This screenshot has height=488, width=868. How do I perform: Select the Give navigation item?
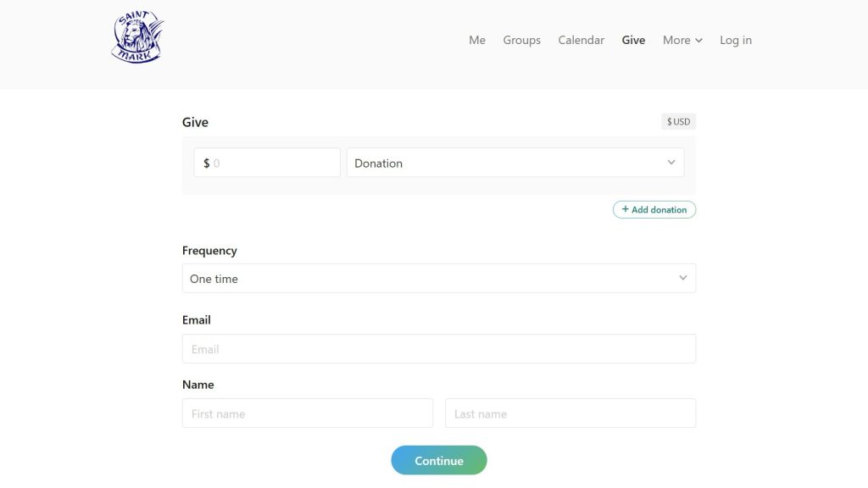pos(633,41)
